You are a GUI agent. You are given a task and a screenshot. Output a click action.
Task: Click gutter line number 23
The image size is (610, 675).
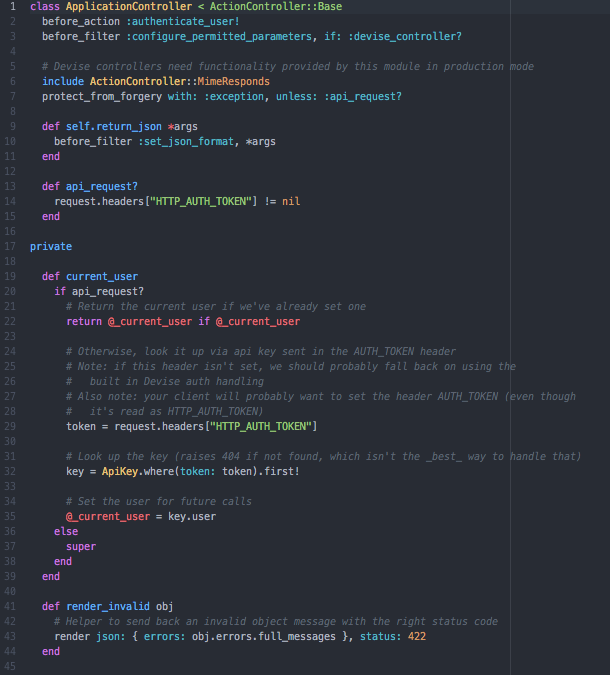tap(10, 337)
